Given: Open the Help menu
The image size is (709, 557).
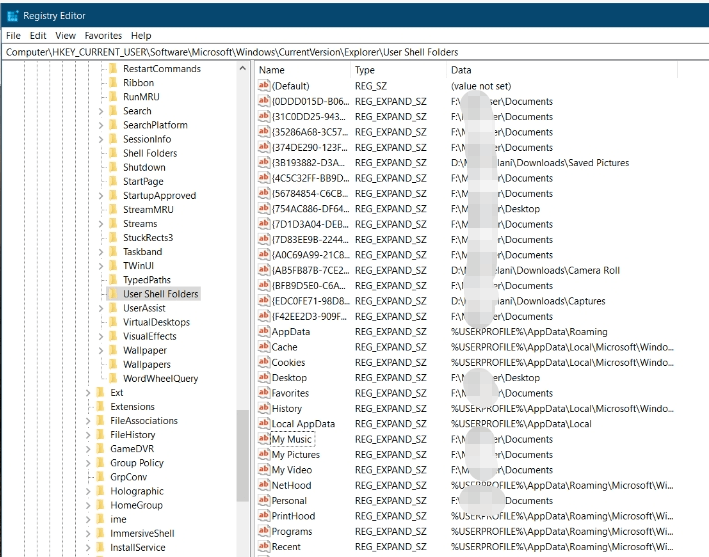Looking at the screenshot, I should tap(141, 35).
